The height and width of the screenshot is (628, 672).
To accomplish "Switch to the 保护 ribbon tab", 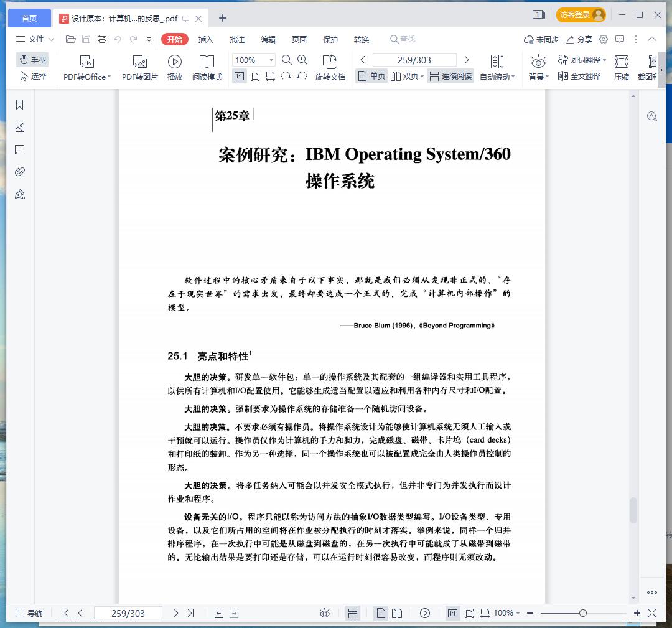I will click(x=330, y=39).
